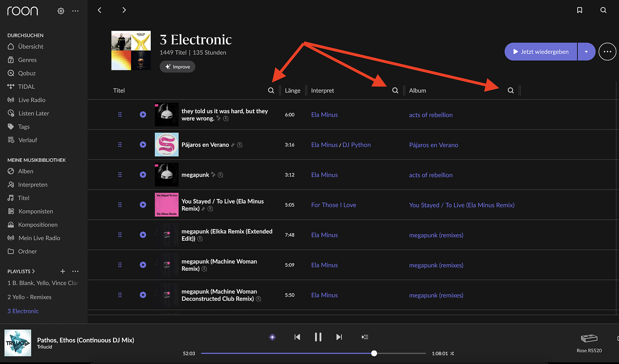Viewport: 619px width, 364px height.
Task: Click drag handle for megapunk 3:12 row
Action: pos(120,175)
